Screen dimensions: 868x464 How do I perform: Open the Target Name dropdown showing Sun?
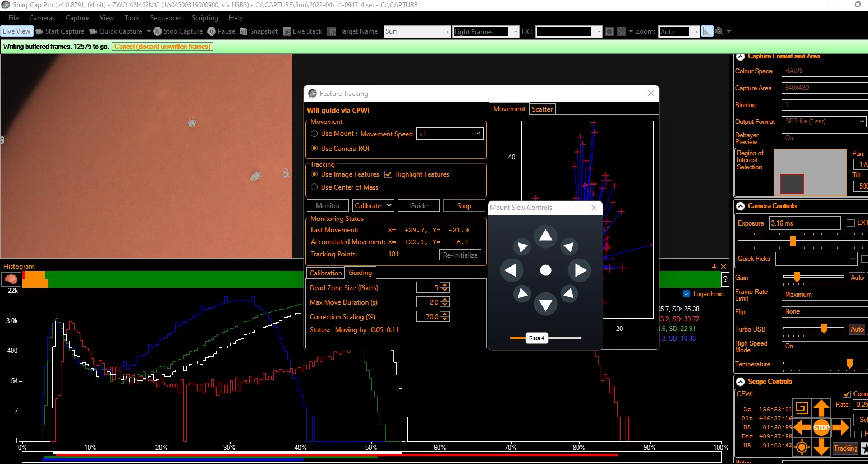[x=417, y=31]
